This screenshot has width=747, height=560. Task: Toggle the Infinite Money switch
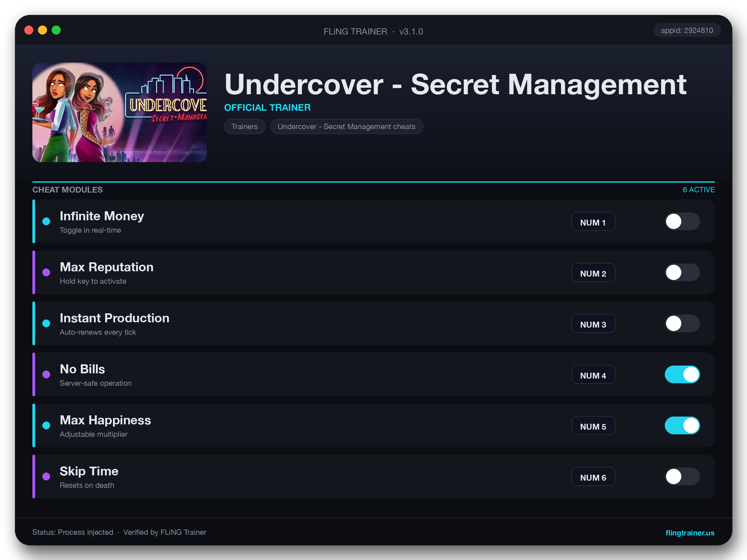pyautogui.click(x=682, y=222)
